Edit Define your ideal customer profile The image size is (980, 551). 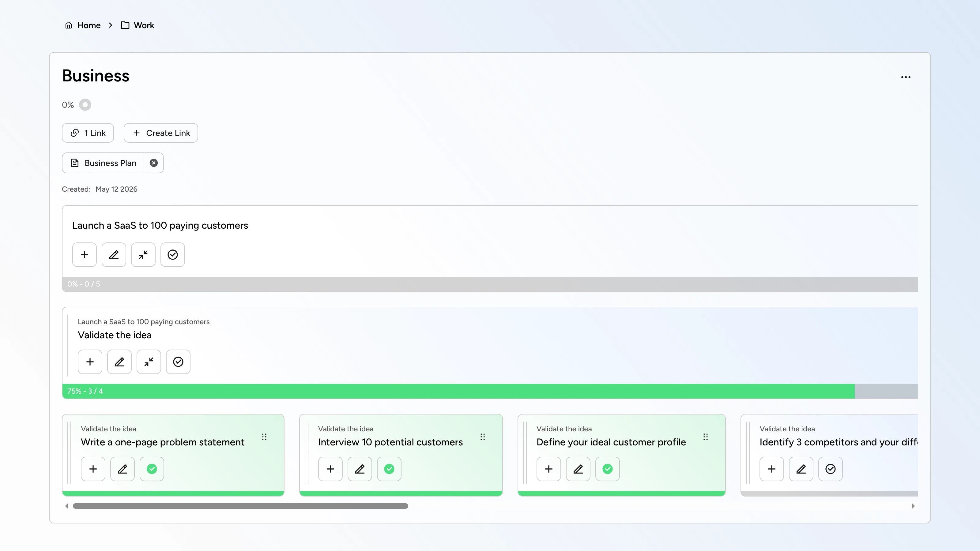coord(578,469)
